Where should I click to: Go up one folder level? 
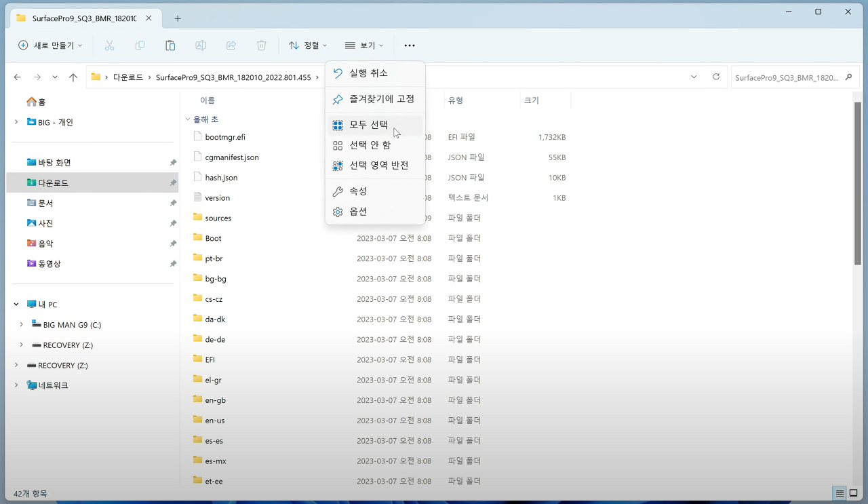pyautogui.click(x=73, y=77)
